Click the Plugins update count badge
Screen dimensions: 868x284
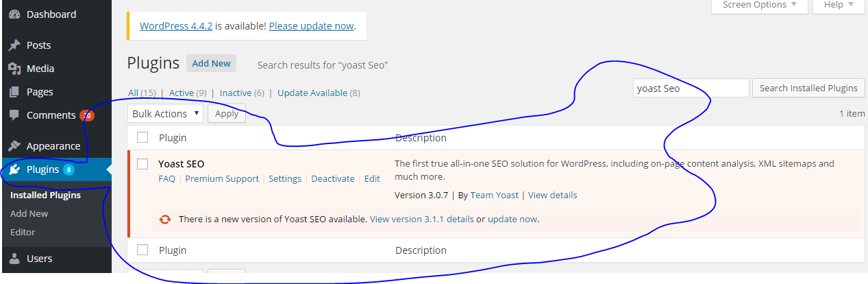(69, 170)
